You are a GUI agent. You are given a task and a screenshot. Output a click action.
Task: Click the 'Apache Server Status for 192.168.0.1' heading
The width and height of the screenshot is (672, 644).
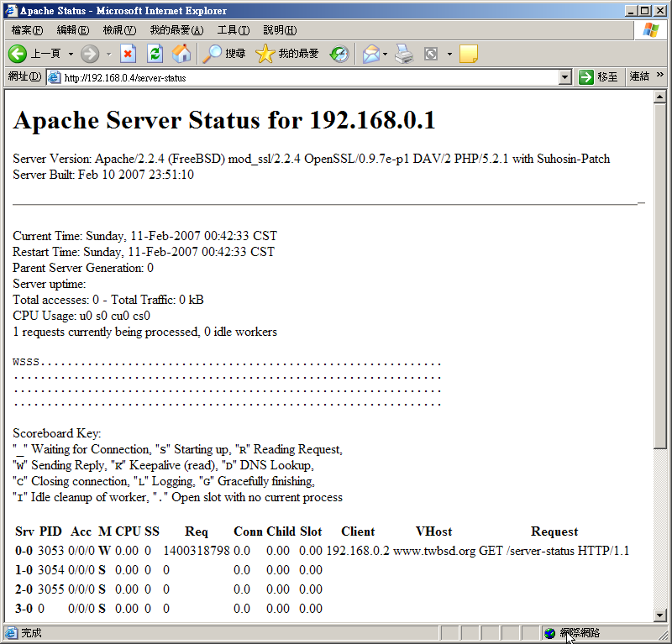[x=224, y=119]
